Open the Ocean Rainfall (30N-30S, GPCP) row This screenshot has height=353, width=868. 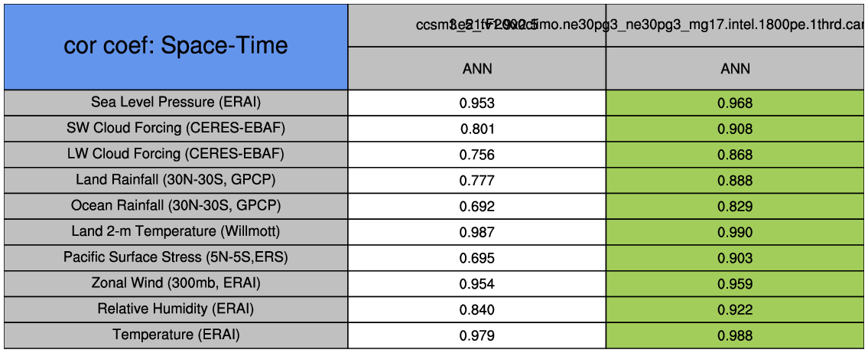(176, 206)
